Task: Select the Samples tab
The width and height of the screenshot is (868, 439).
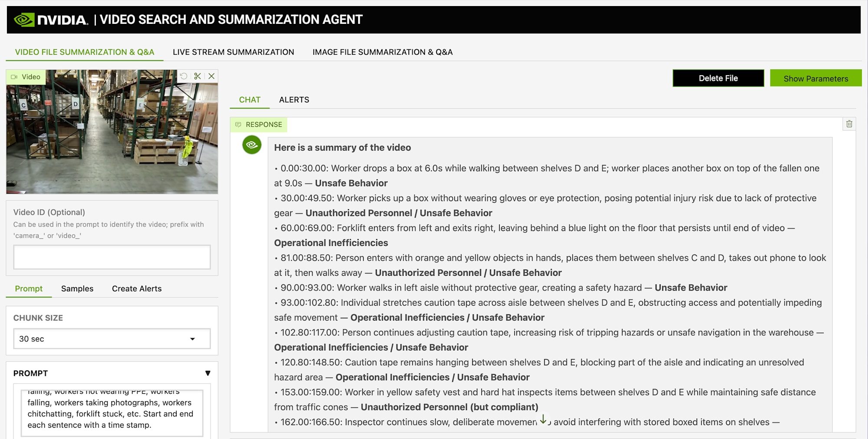Action: point(77,289)
